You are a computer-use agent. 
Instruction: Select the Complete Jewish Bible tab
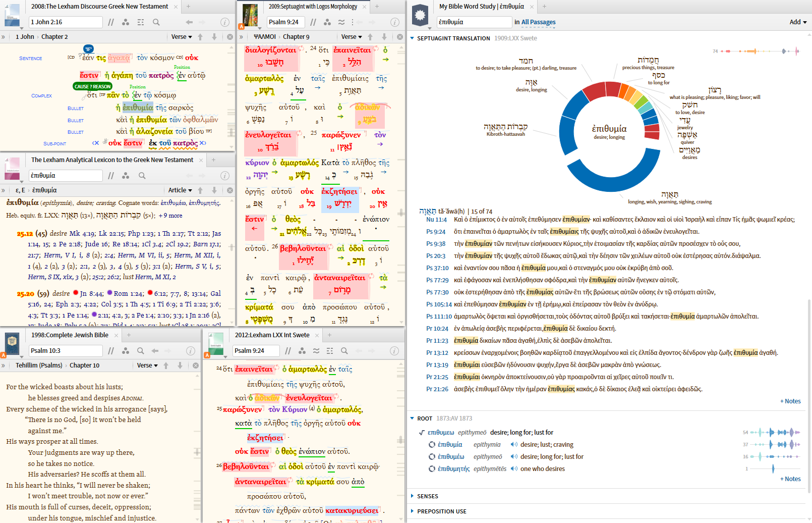click(x=70, y=335)
